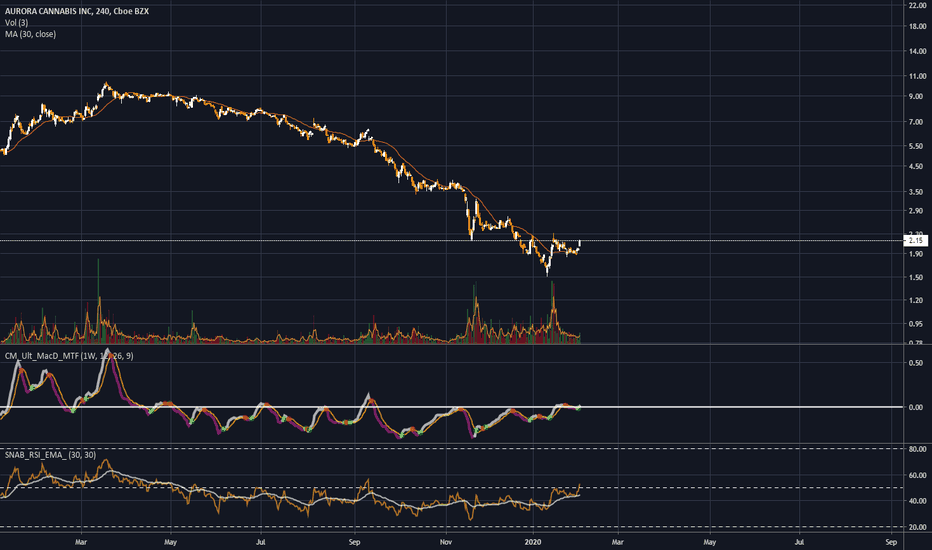Click the 3.50 price axis label

[915, 192]
